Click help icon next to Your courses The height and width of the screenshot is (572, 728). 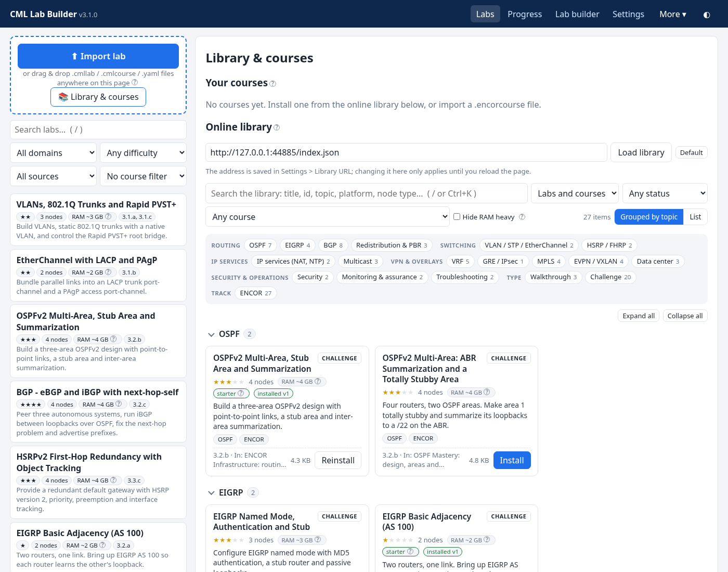273,84
